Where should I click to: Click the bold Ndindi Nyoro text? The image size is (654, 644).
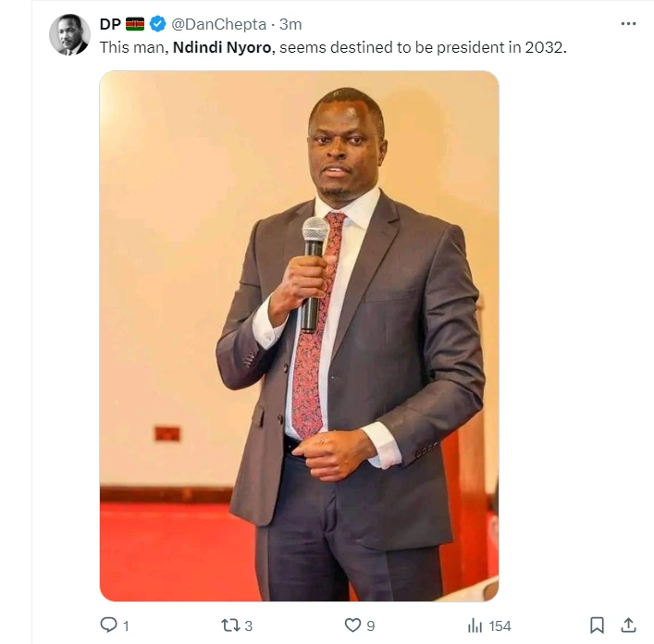tap(222, 47)
